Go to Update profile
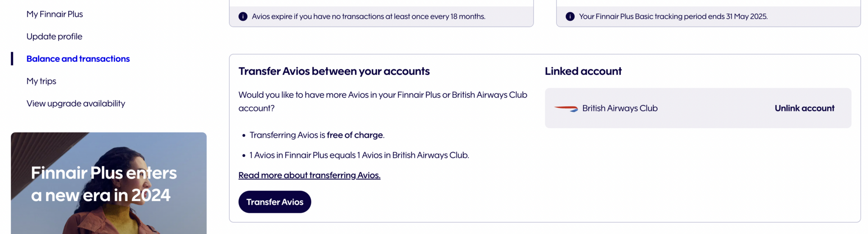The width and height of the screenshot is (868, 234). 54,36
